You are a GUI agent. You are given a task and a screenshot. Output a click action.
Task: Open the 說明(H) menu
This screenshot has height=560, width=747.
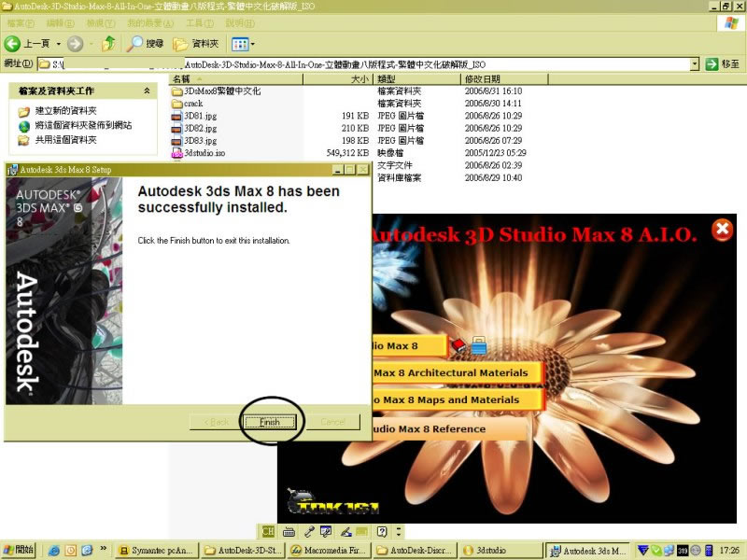pos(240,22)
